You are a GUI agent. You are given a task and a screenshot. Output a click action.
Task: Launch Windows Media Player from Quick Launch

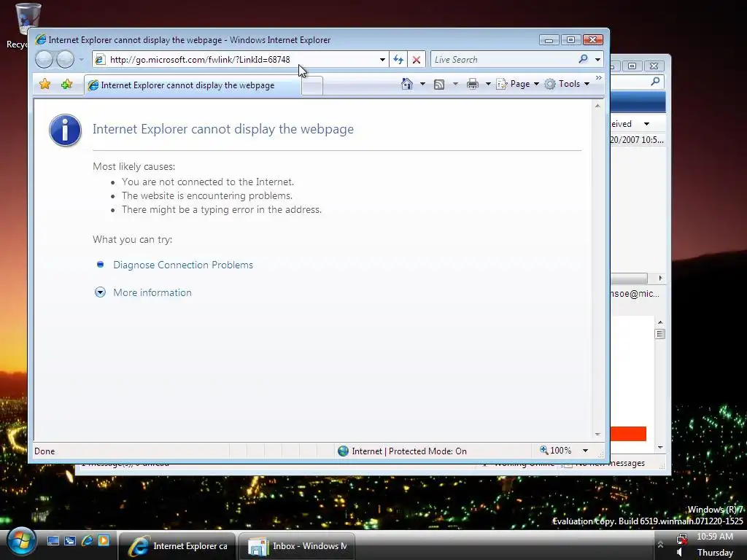(x=104, y=540)
